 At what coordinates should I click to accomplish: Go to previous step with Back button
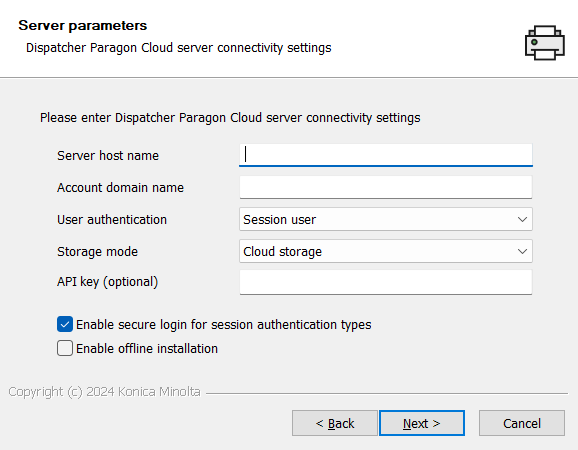[x=335, y=423]
